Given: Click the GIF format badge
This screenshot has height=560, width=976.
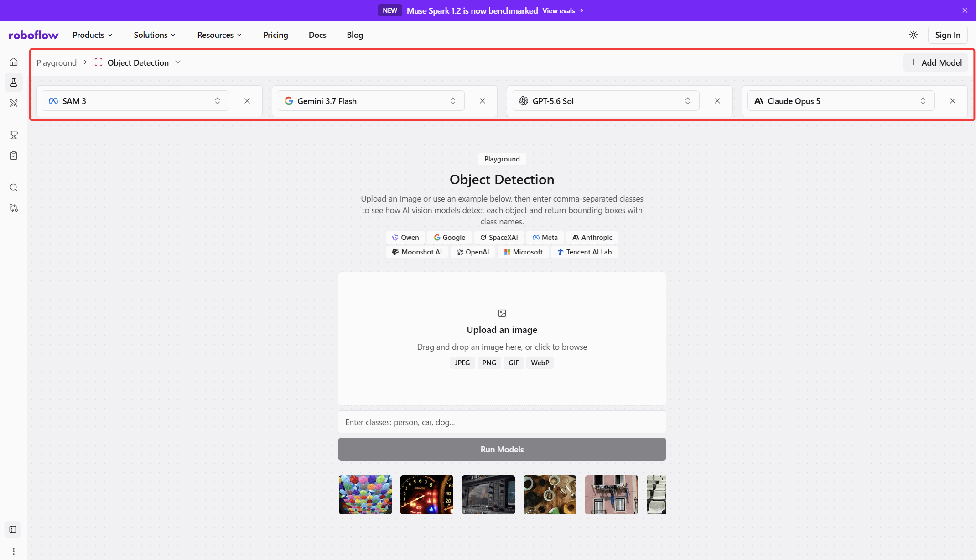Looking at the screenshot, I should point(514,363).
